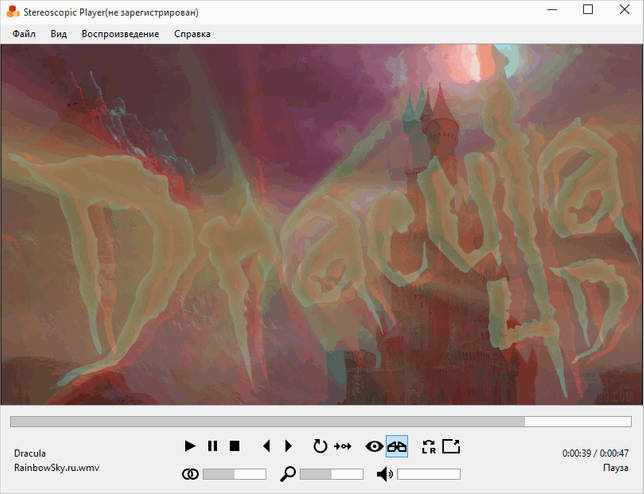Open the Справка menu
The width and height of the screenshot is (644, 494).
pos(192,34)
